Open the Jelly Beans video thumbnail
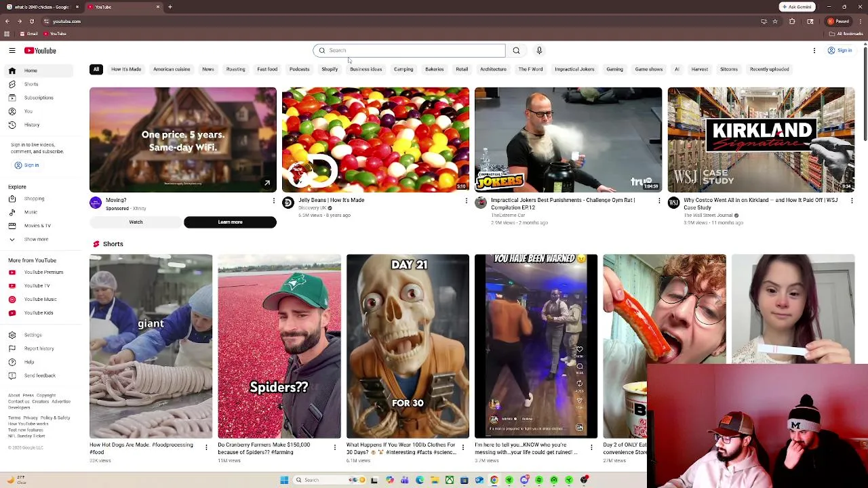The height and width of the screenshot is (488, 868). 375,140
